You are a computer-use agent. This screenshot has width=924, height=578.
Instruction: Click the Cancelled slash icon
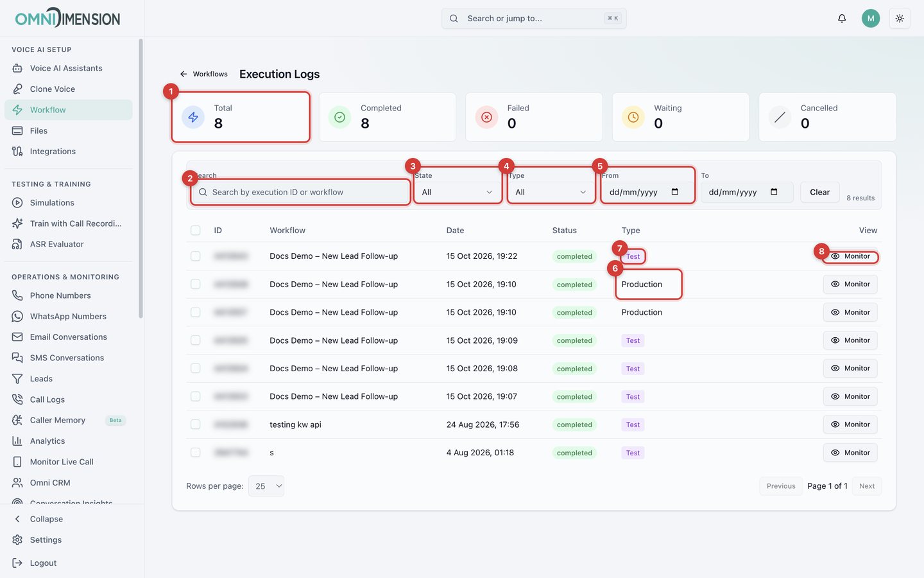[780, 118]
